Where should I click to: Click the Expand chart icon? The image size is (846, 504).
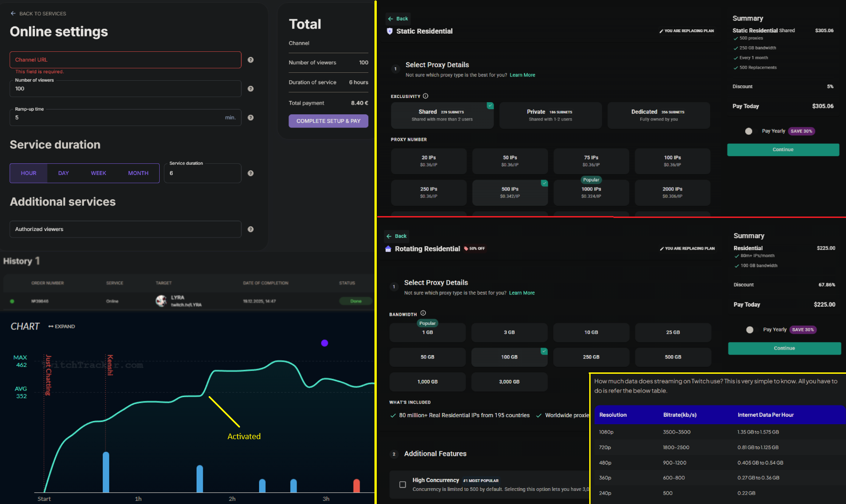click(51, 327)
